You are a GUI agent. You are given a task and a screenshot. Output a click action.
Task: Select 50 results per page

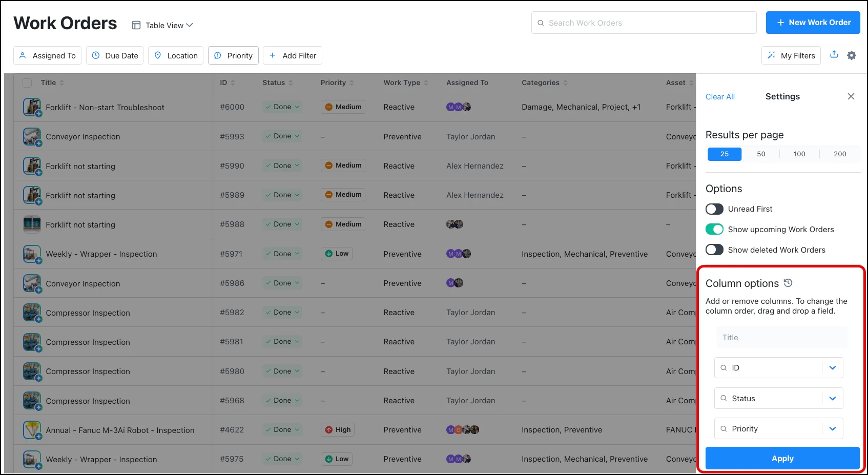761,154
